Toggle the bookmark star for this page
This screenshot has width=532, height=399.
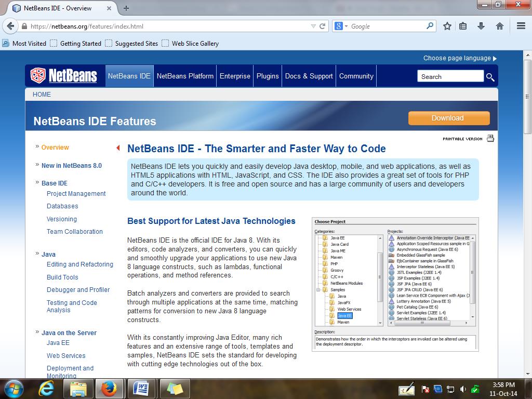[x=446, y=25]
